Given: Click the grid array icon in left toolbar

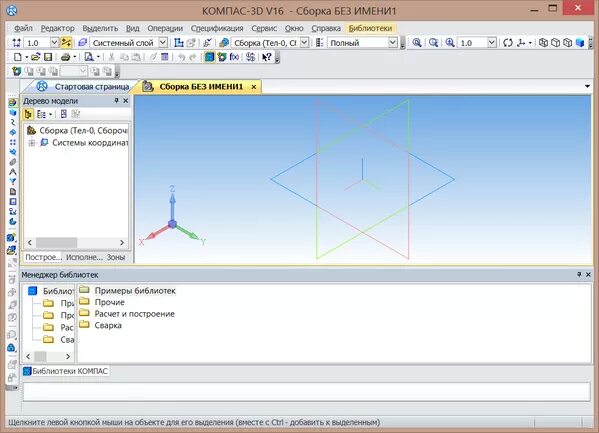Looking at the screenshot, I should point(13,142).
